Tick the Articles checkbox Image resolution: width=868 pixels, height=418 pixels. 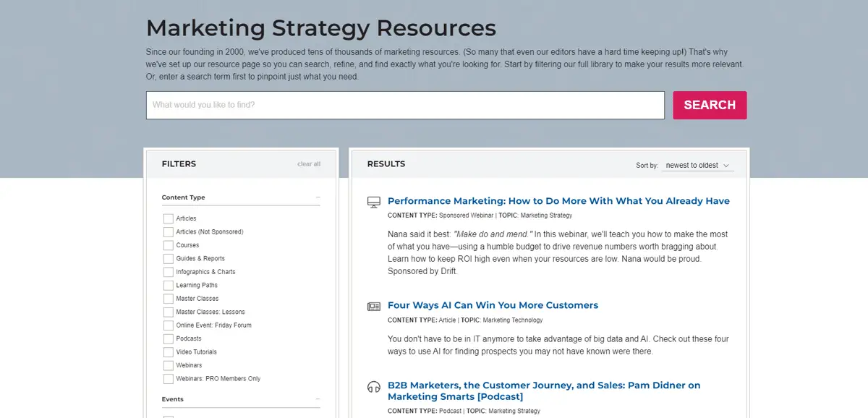pos(169,218)
